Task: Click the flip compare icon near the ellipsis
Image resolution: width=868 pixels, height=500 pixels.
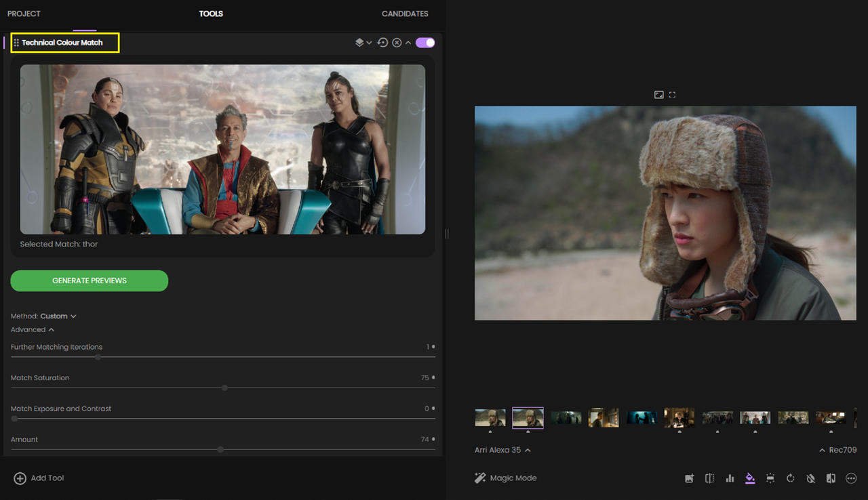Action: point(831,478)
